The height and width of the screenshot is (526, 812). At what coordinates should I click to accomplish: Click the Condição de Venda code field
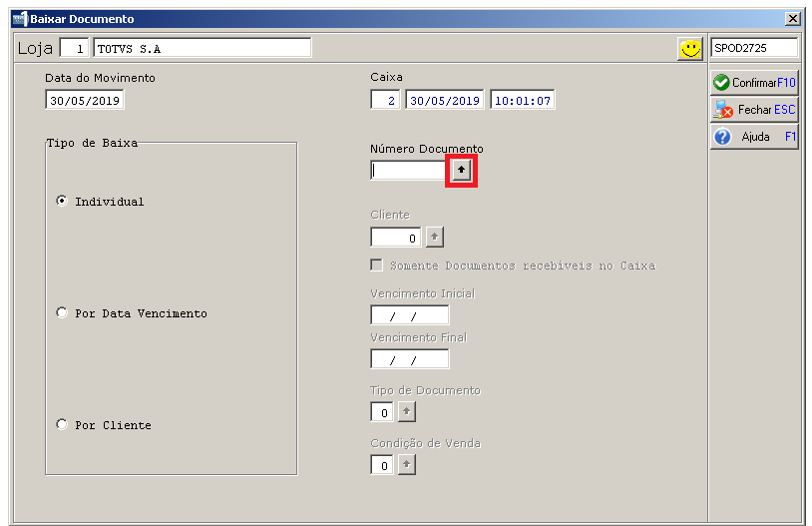pyautogui.click(x=382, y=464)
